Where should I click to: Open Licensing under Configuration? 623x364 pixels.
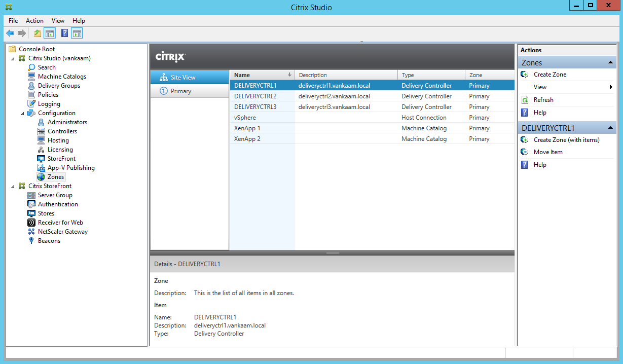[x=60, y=150]
